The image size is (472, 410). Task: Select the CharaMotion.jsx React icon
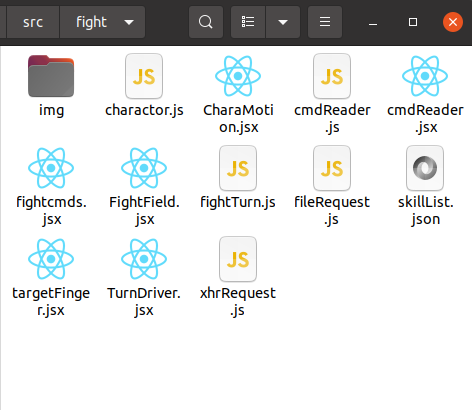(x=238, y=76)
